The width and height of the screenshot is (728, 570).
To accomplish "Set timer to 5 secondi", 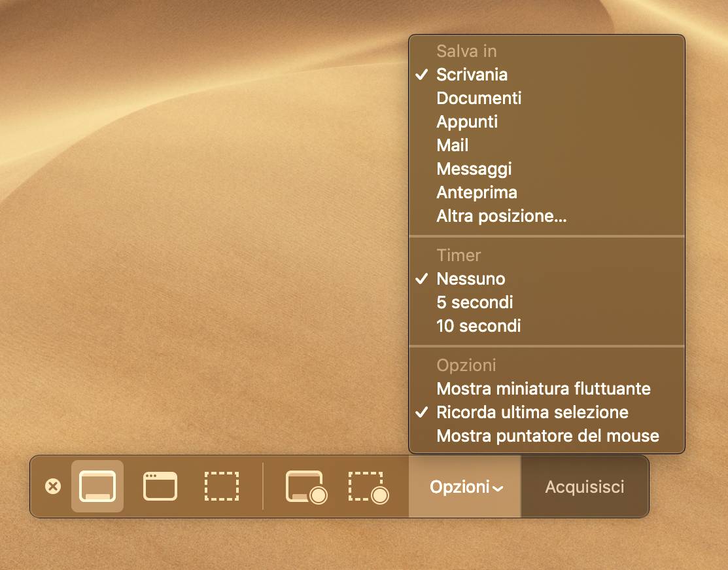I will pyautogui.click(x=546, y=302).
